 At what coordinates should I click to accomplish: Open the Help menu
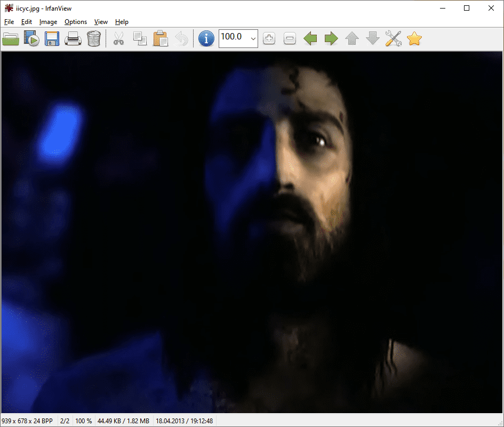click(122, 22)
